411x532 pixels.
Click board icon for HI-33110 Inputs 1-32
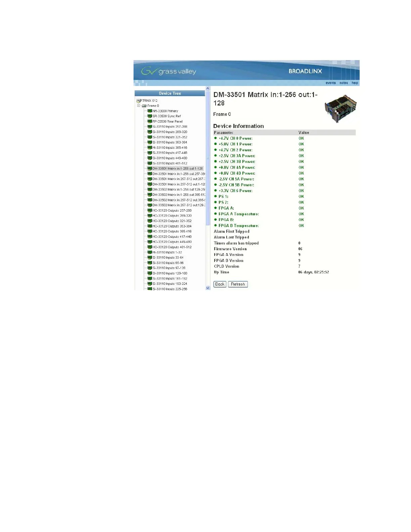pos(150,252)
